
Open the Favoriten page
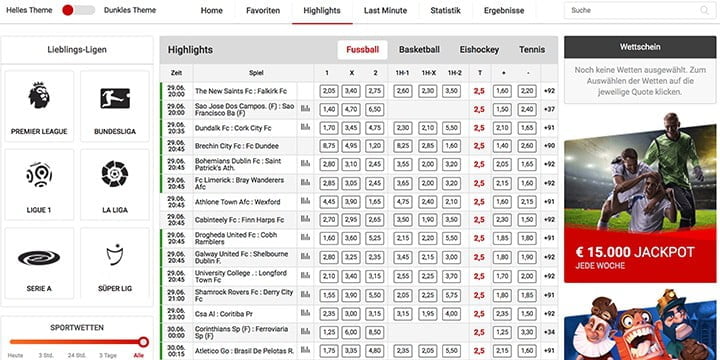(x=263, y=11)
